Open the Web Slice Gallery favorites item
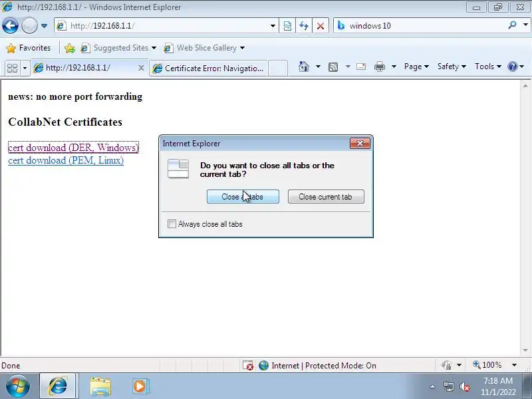Screen dimensions: 532x399 click(x=204, y=48)
